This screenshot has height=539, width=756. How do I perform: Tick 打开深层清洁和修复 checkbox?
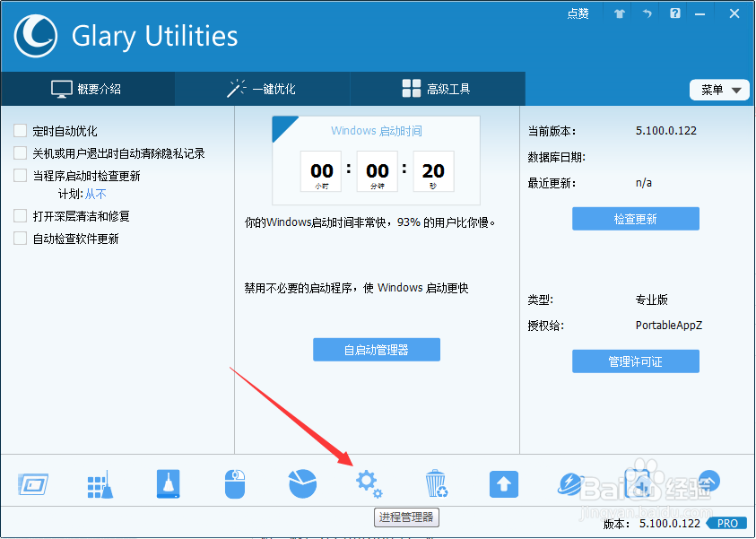[21, 216]
